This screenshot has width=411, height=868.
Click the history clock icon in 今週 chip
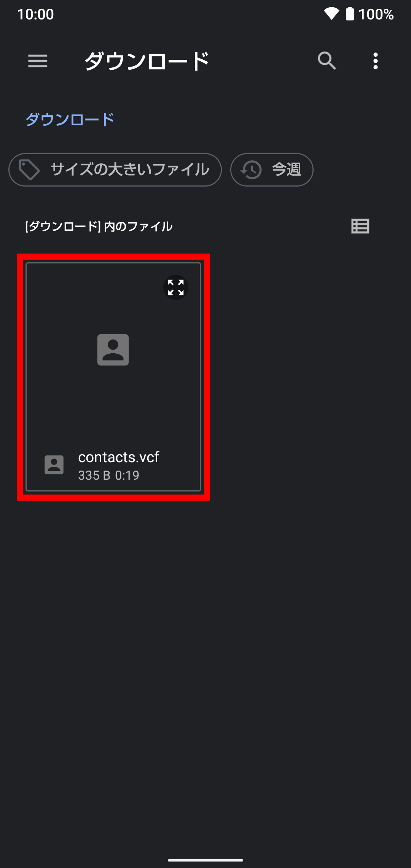click(x=251, y=170)
